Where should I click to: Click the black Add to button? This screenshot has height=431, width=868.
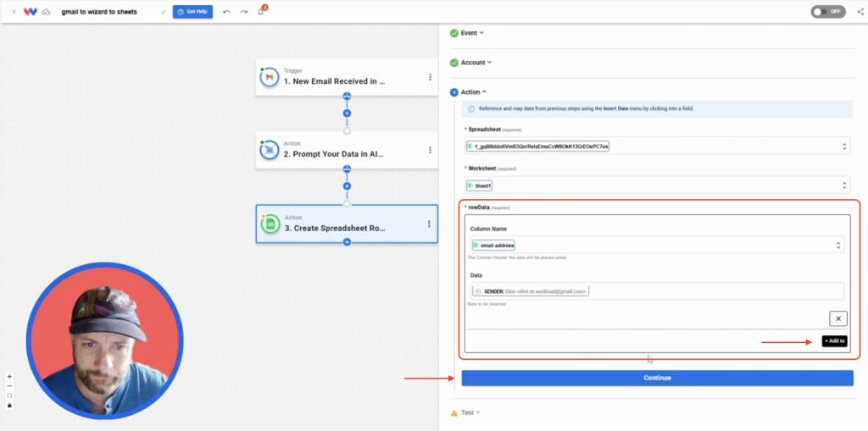(834, 341)
